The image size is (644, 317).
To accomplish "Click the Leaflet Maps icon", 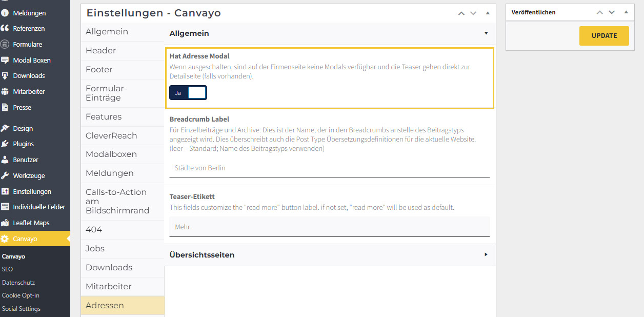I will click(5, 223).
